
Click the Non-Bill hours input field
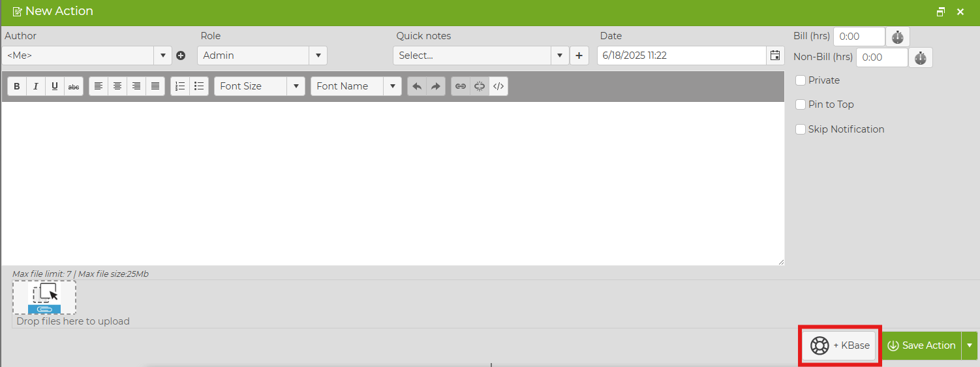pos(881,57)
